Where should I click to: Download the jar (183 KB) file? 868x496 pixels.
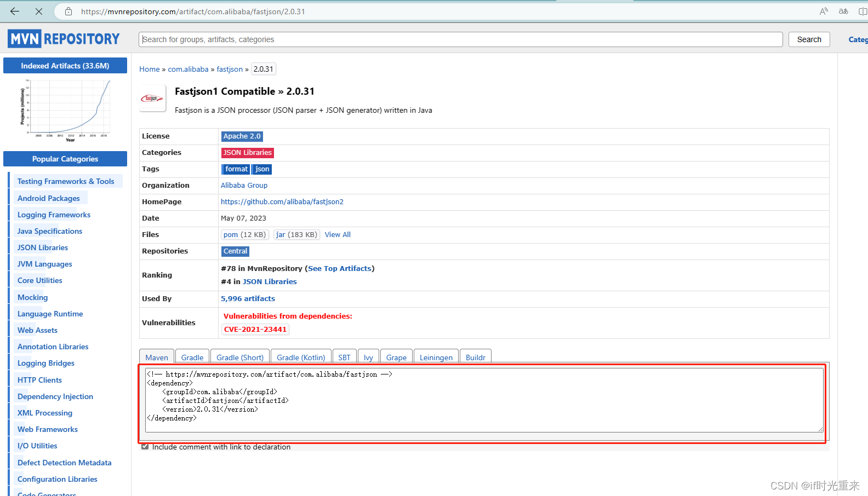pos(296,235)
